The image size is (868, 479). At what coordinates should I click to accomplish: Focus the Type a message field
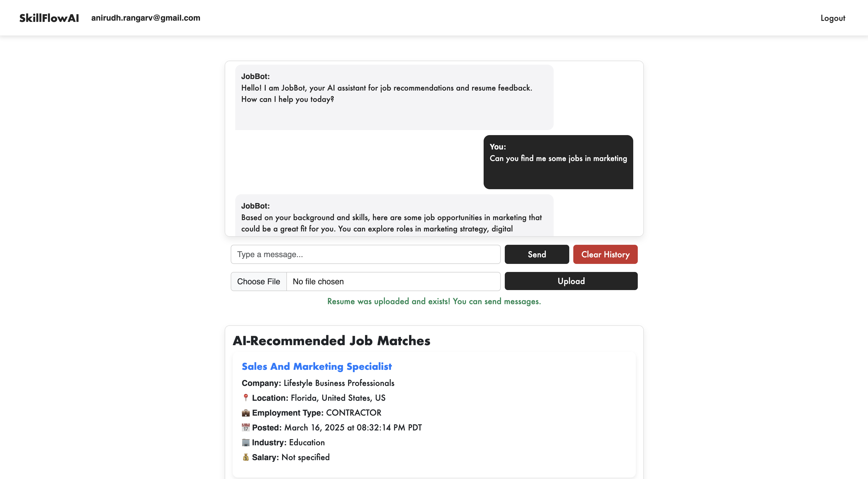[365, 254]
